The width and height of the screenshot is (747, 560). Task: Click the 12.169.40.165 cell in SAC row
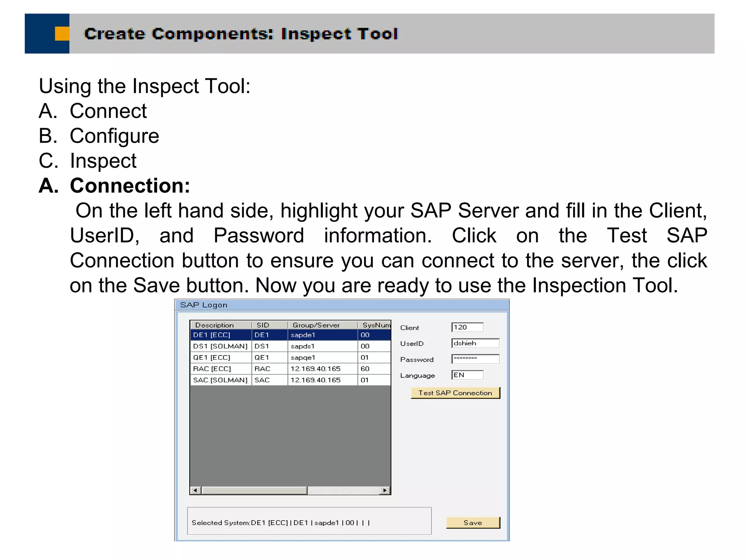(x=323, y=380)
